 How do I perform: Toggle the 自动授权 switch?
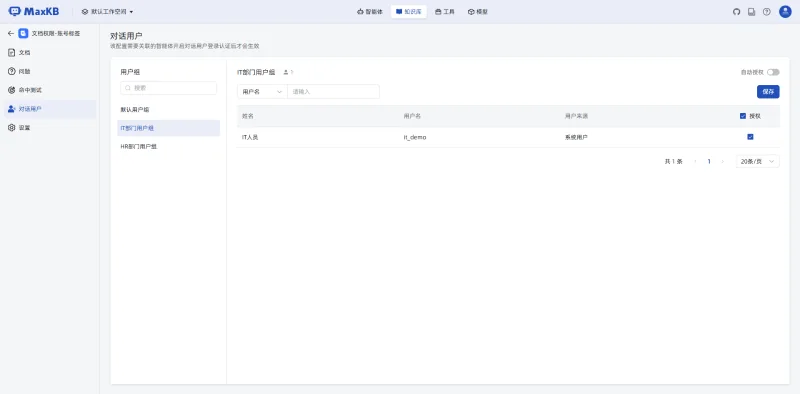coord(773,72)
